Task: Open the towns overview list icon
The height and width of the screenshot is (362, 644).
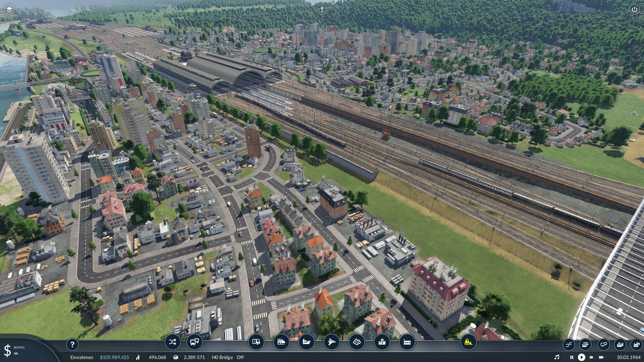Action: [x=620, y=344]
